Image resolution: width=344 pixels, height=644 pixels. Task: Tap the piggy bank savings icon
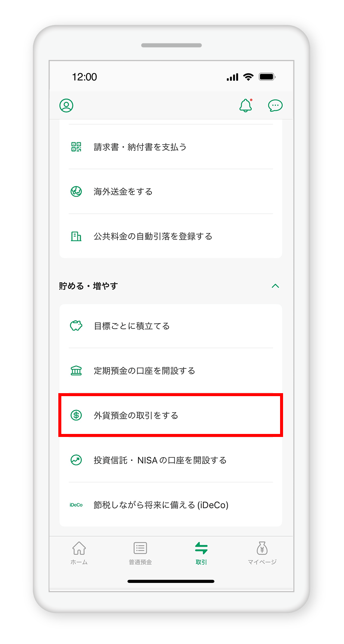pyautogui.click(x=76, y=326)
